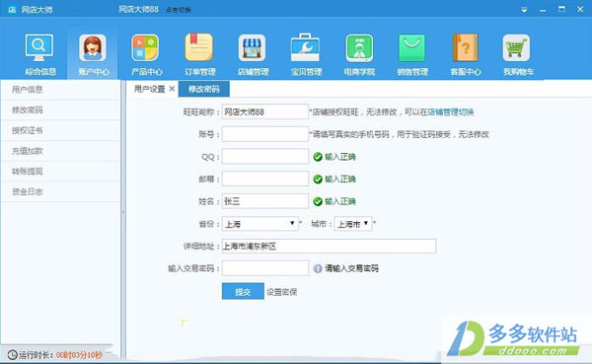Switch to the 用户设置 tab
The height and width of the screenshot is (364, 592).
pos(150,89)
